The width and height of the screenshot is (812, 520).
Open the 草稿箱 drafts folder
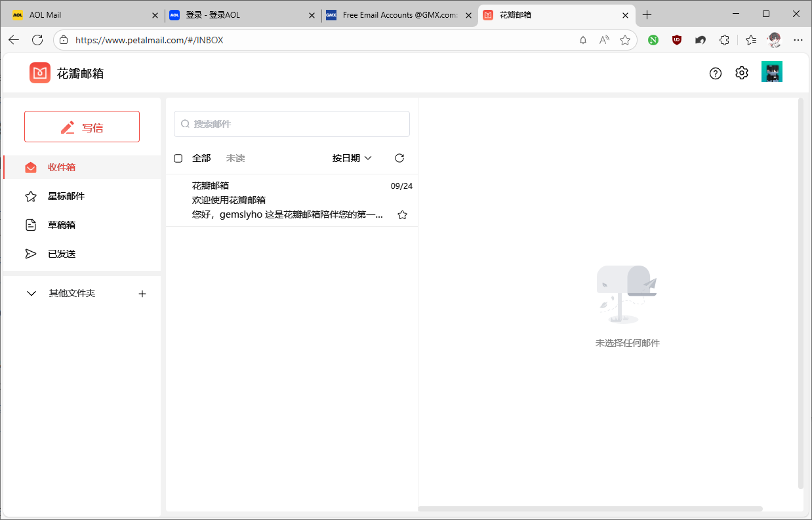click(x=61, y=225)
